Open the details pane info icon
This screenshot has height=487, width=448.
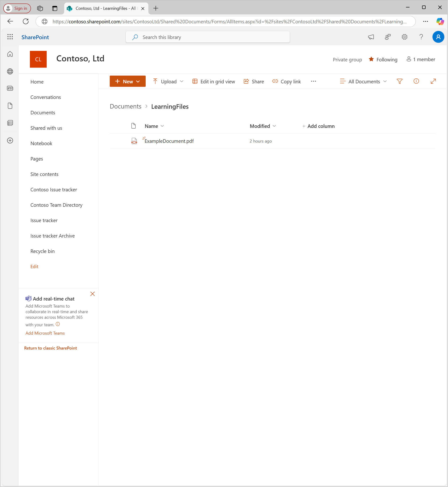[416, 81]
